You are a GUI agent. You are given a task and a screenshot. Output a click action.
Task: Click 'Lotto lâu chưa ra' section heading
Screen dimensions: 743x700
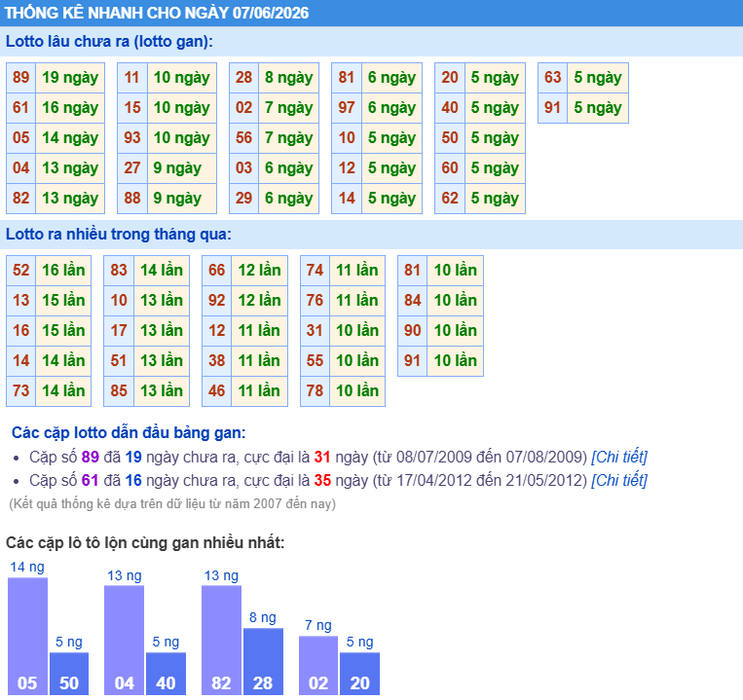(x=109, y=41)
